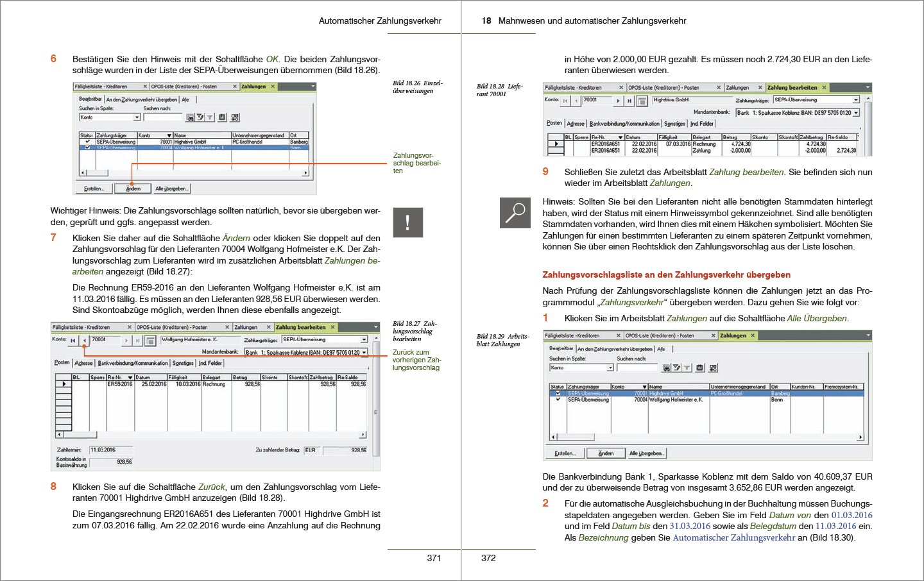Viewport: 924px width, 581px height.
Task: Switch to Bankverbindung/Kommunikation tab in Bild 18.27
Action: point(133,363)
